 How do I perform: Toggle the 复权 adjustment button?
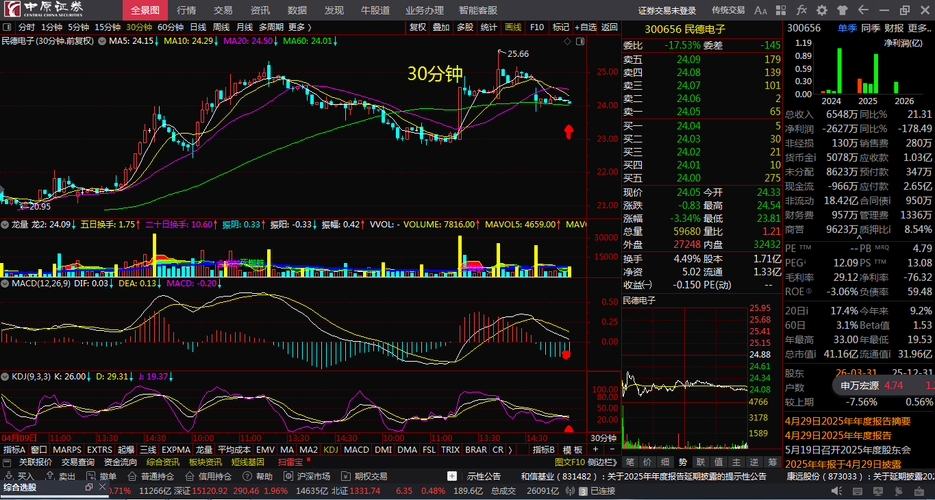[x=418, y=27]
